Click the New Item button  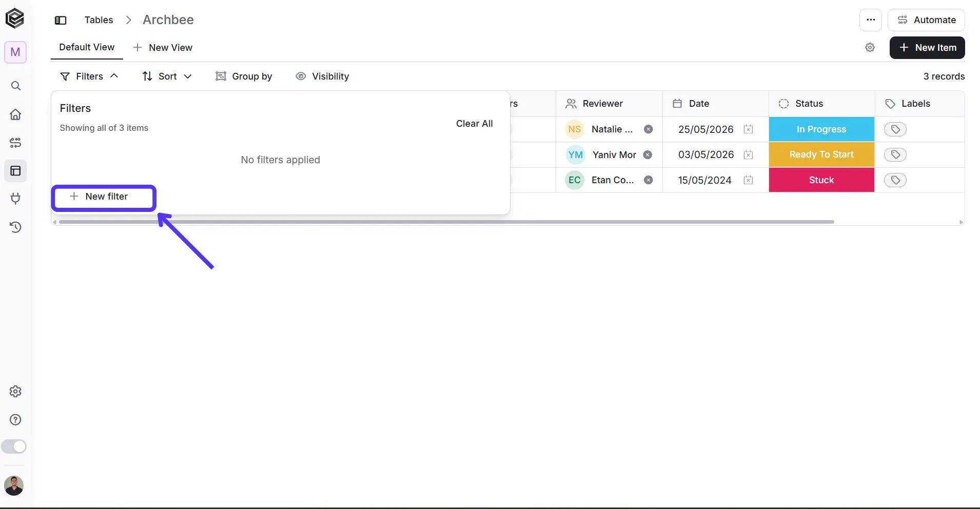pyautogui.click(x=927, y=48)
